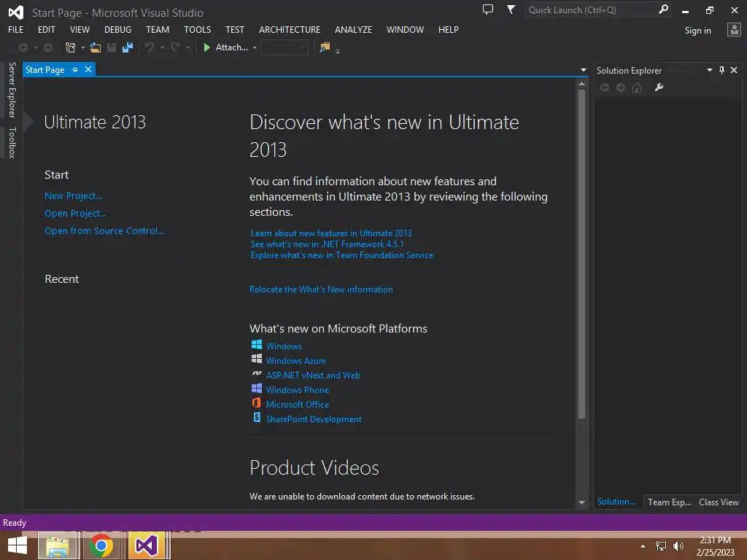
Task: Click Open from Source Control... link
Action: coord(104,230)
